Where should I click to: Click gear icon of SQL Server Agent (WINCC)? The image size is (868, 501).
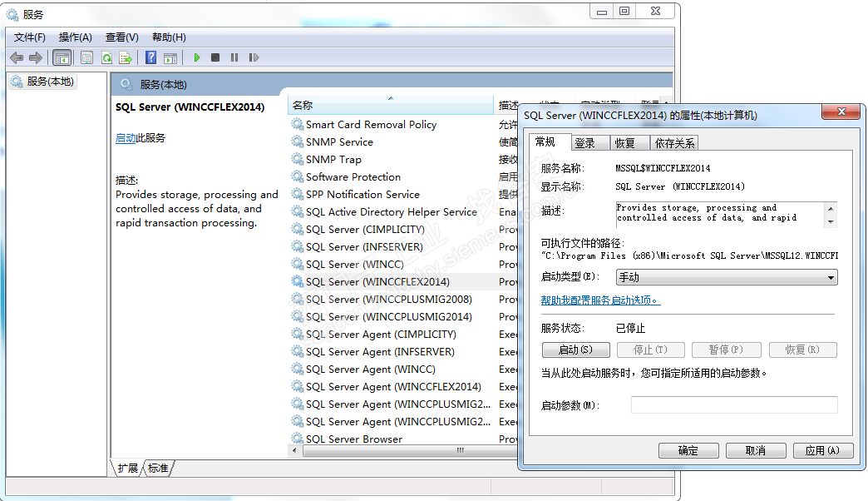pyautogui.click(x=298, y=369)
